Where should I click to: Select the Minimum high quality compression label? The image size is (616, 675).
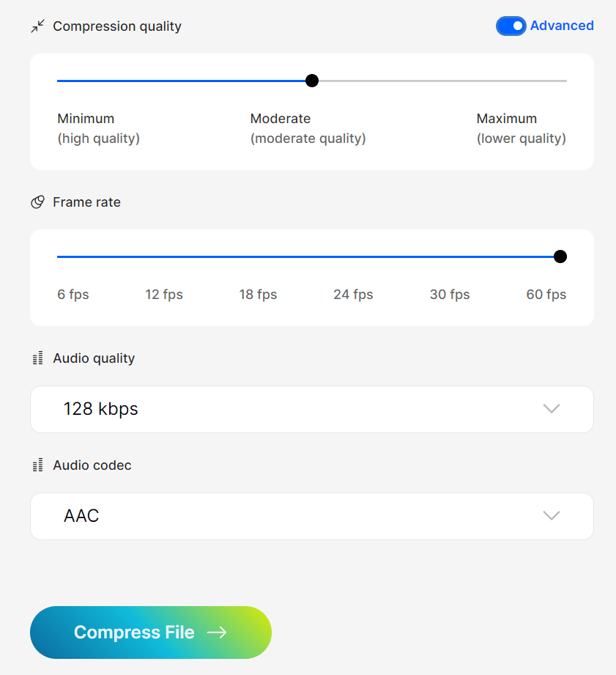point(98,128)
